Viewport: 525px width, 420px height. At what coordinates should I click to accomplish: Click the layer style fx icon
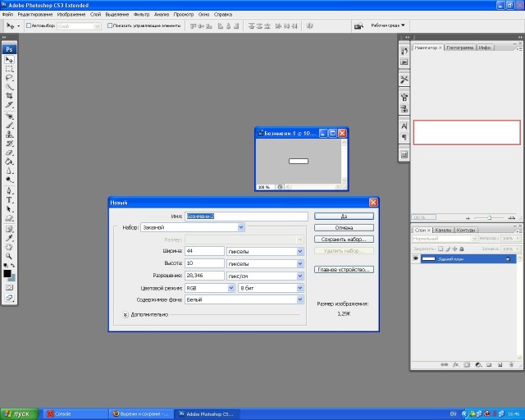click(x=456, y=365)
